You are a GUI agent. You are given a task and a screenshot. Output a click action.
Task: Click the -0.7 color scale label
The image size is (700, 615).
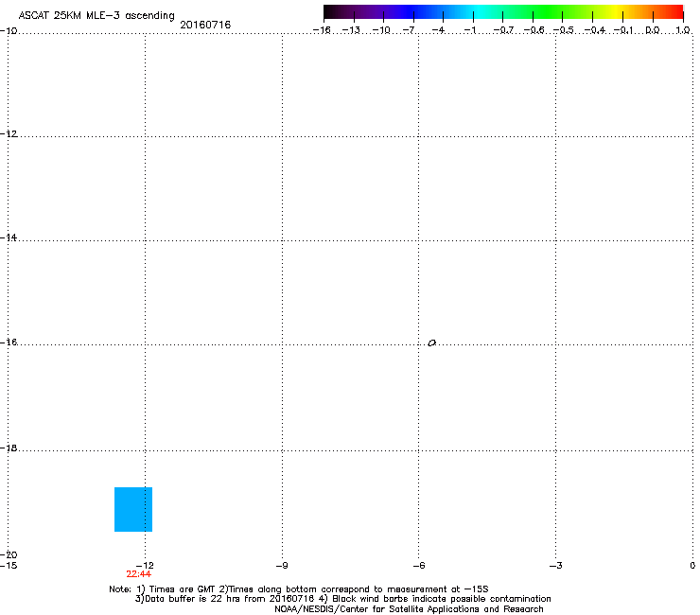(x=503, y=30)
